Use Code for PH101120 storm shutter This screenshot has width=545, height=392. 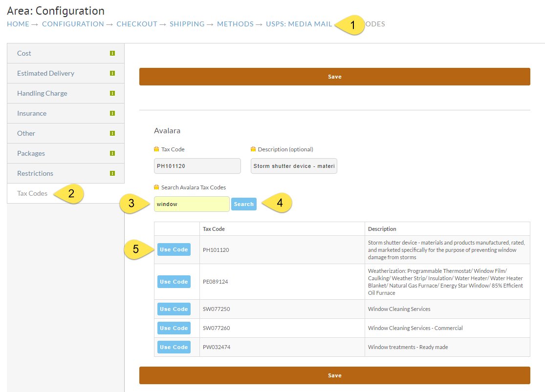(x=174, y=249)
